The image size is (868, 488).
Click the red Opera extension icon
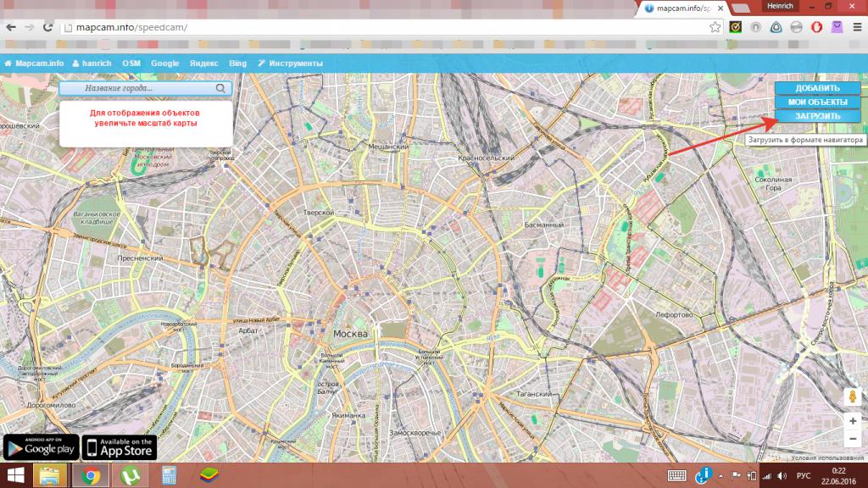click(x=816, y=27)
